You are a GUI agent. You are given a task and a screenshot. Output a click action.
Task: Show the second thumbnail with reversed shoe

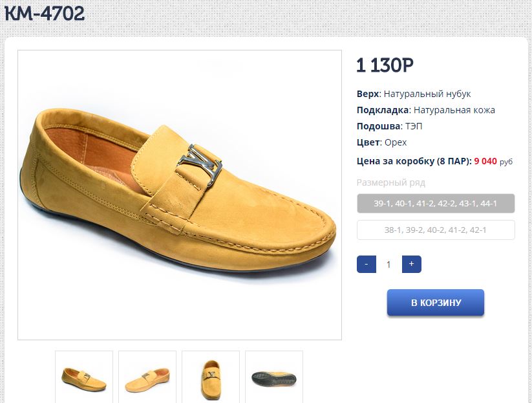tap(147, 377)
